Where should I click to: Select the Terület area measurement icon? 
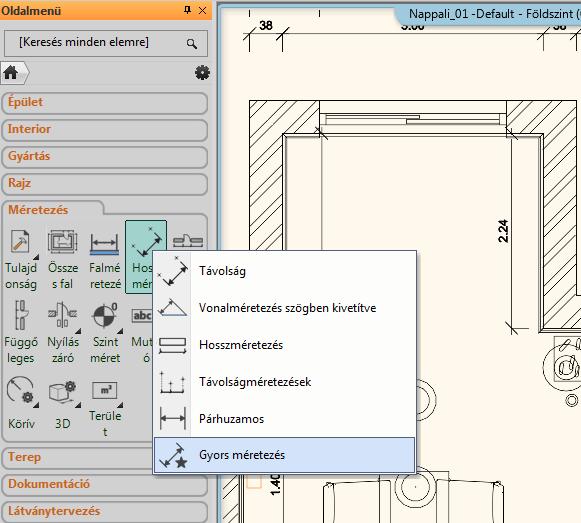click(104, 390)
